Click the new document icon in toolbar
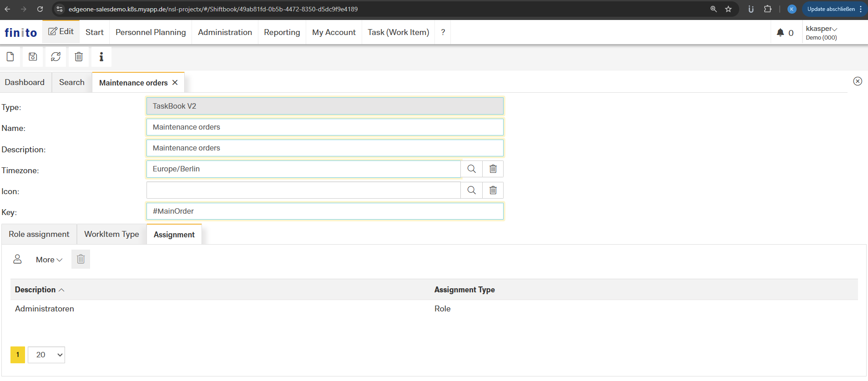Screen dimensions: 868x381 10,57
